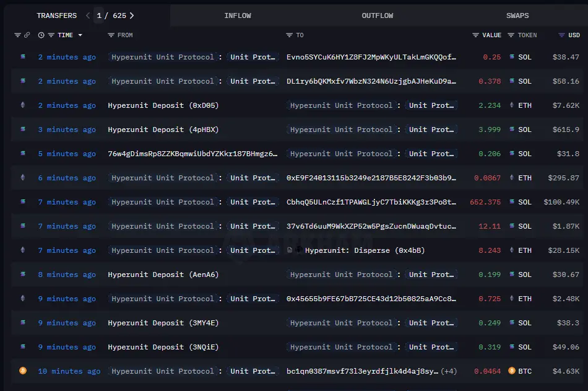588x391 pixels.
Task: Click ETH token icon on $2.48K row
Action: (512, 299)
